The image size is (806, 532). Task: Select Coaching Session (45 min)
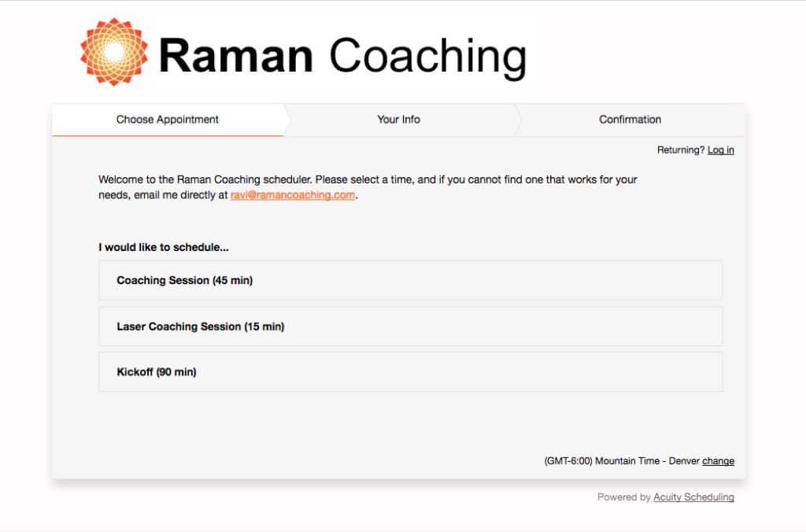tap(410, 280)
